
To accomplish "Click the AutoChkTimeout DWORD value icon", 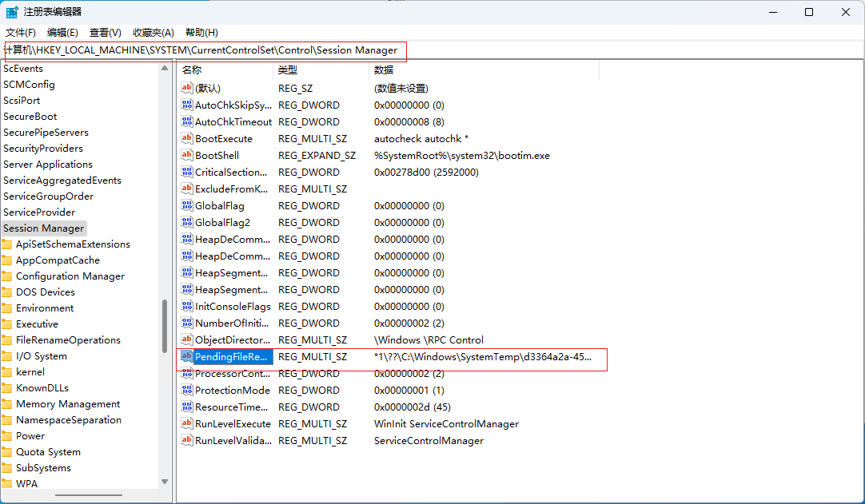I will click(x=187, y=122).
